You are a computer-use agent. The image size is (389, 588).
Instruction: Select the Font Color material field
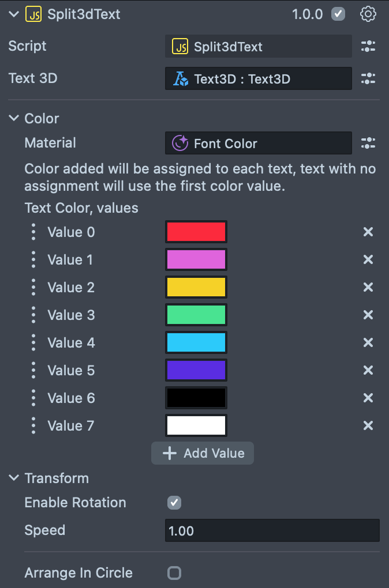click(258, 143)
